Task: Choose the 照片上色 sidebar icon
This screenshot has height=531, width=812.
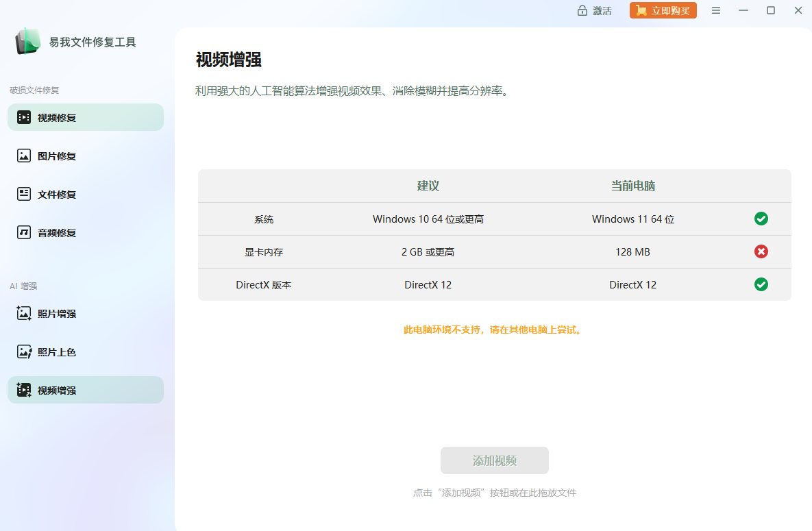Action: pos(24,352)
